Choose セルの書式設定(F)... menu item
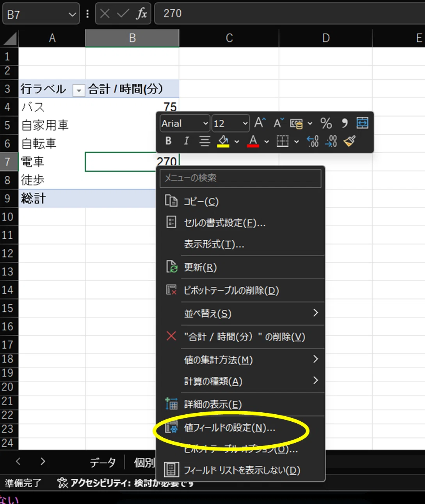 tap(240, 223)
